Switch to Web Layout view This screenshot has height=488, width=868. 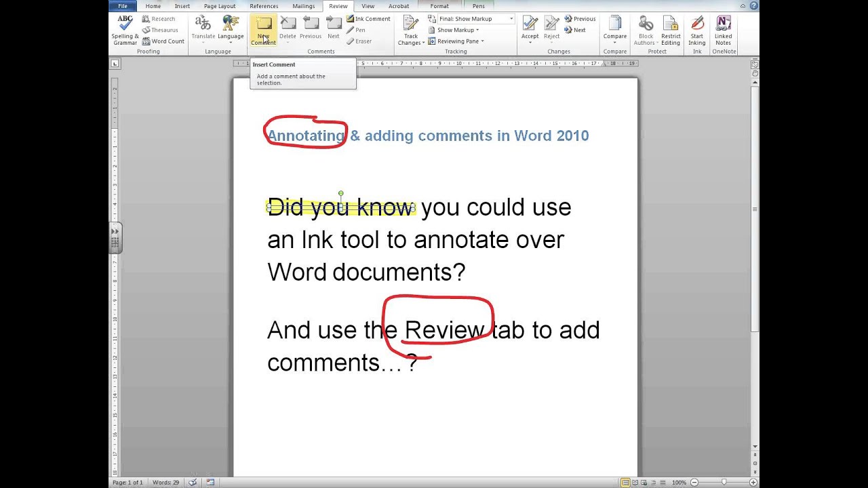coord(644,483)
